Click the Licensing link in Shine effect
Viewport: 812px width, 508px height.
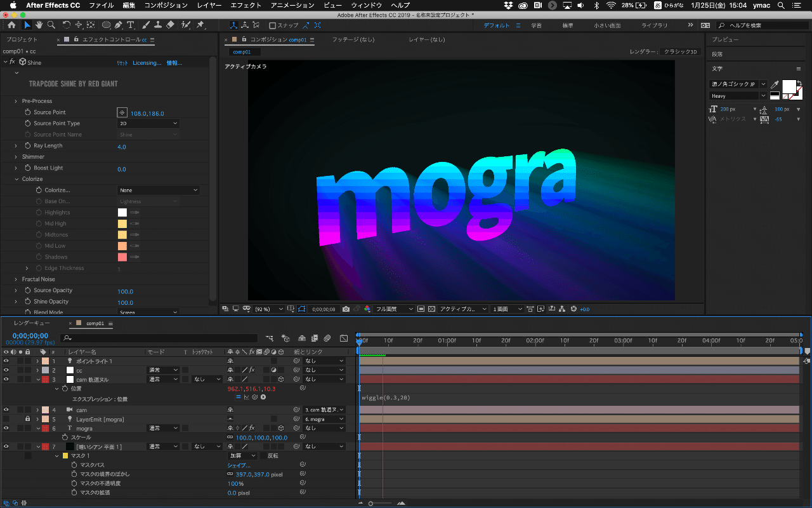coord(147,62)
